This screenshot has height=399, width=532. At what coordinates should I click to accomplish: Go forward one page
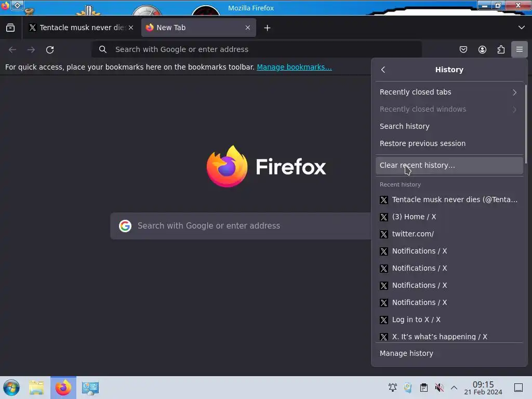coord(31,49)
